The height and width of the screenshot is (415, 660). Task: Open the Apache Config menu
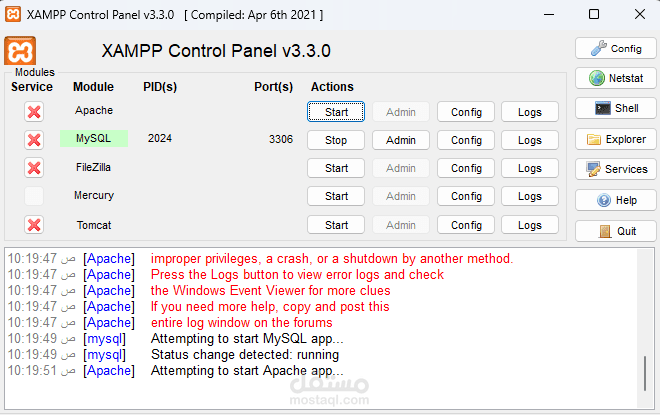[x=466, y=112]
